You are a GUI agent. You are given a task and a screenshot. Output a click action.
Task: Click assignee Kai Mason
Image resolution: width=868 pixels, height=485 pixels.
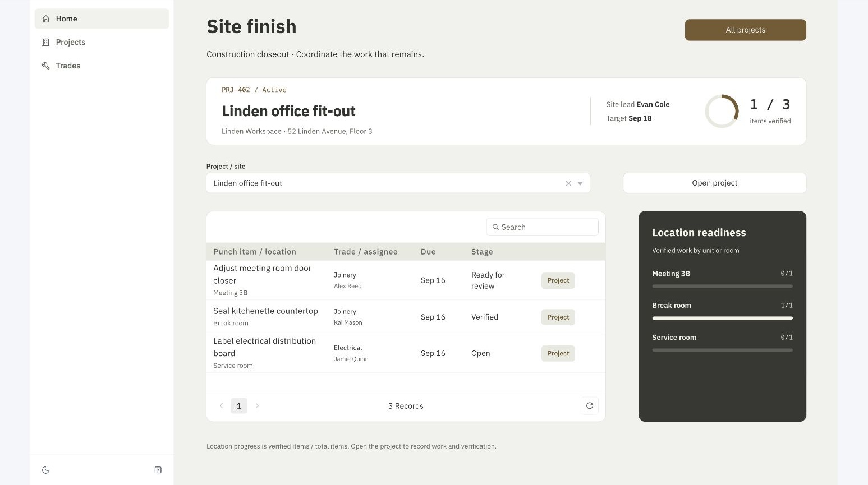348,322
